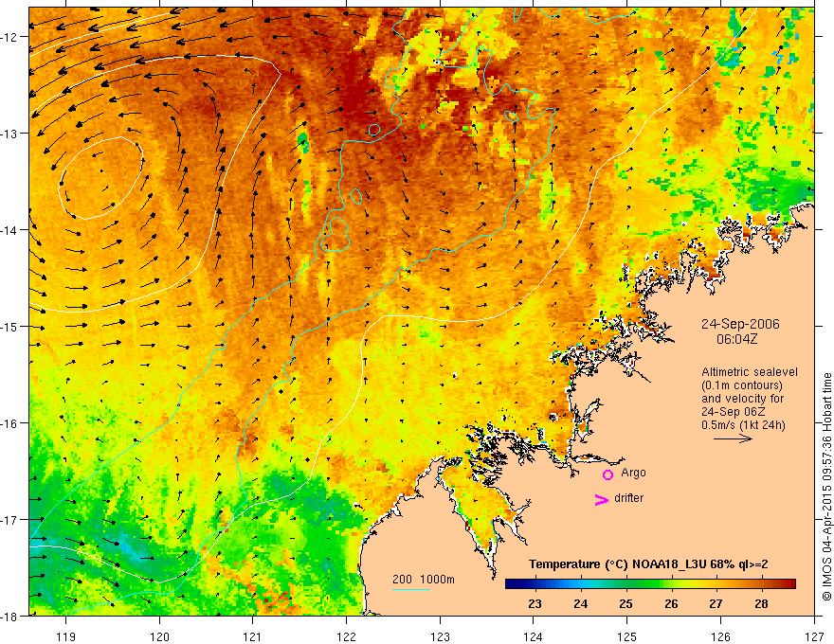834x644 pixels.
Task: Click the '(0.1m contours)' caption line
Action: [741, 385]
